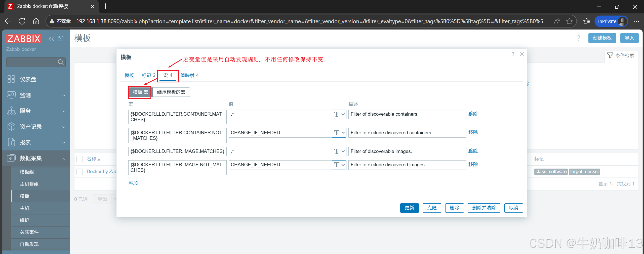Switch to the 模板 tab in dialog
Viewport: 644px width, 254px height.
pyautogui.click(x=129, y=75)
